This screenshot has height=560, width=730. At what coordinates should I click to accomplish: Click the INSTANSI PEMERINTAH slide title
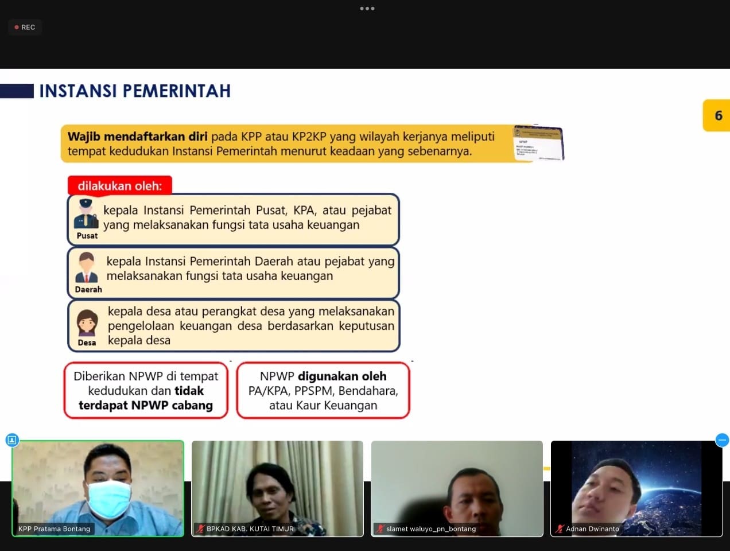tap(135, 91)
